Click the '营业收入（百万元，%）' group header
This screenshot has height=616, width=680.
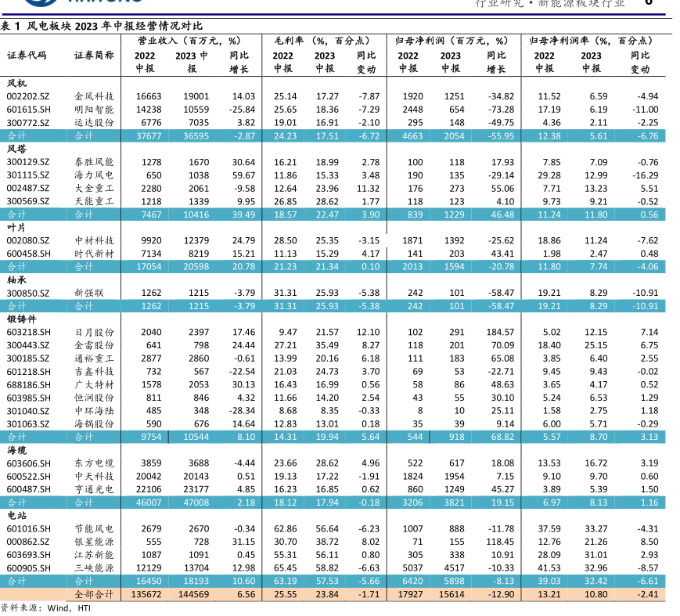pos(189,41)
